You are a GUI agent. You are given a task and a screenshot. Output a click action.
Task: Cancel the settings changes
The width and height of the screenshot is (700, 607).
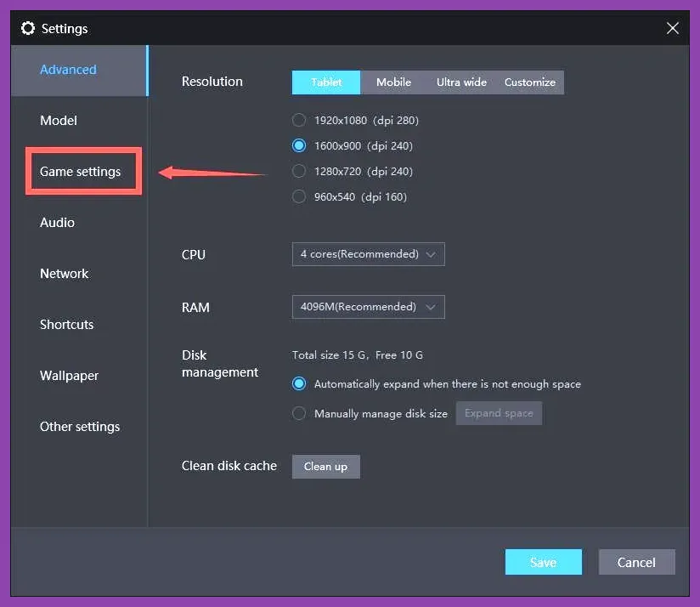pos(636,562)
